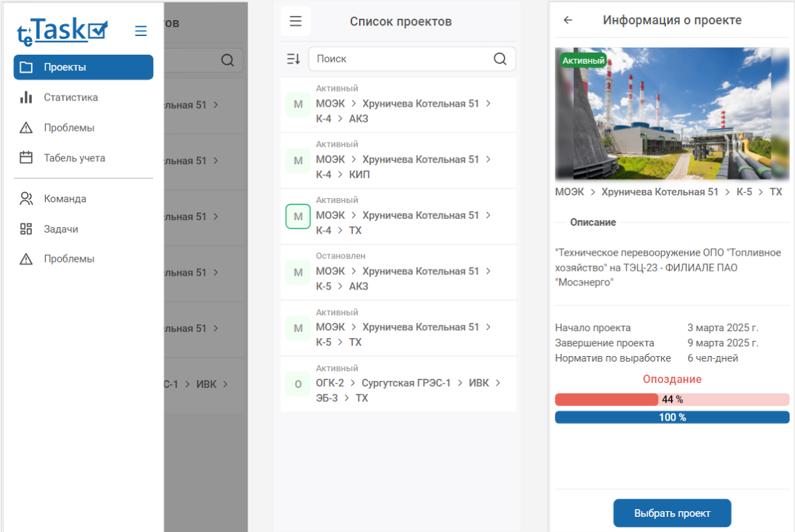Select the O avatar of ОГК-2 project

coord(298,384)
